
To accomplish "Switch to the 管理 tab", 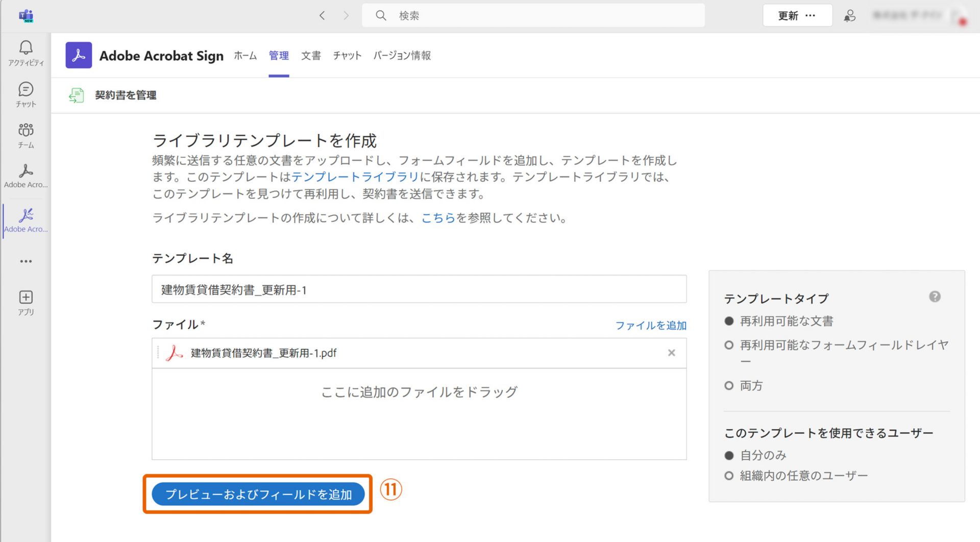I will point(279,55).
